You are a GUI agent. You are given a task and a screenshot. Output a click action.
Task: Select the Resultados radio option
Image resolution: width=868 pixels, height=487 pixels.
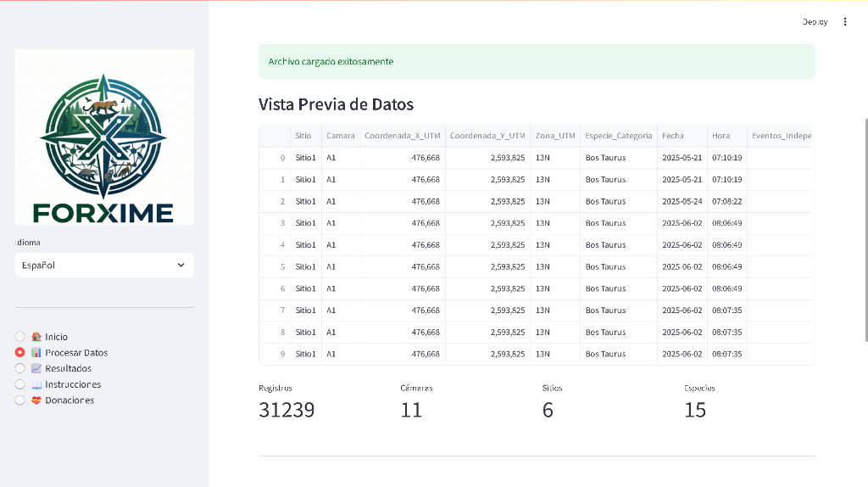click(20, 369)
